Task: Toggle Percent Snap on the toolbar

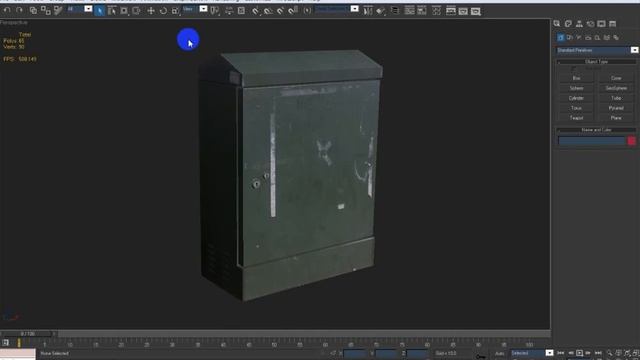Action: click(280, 11)
